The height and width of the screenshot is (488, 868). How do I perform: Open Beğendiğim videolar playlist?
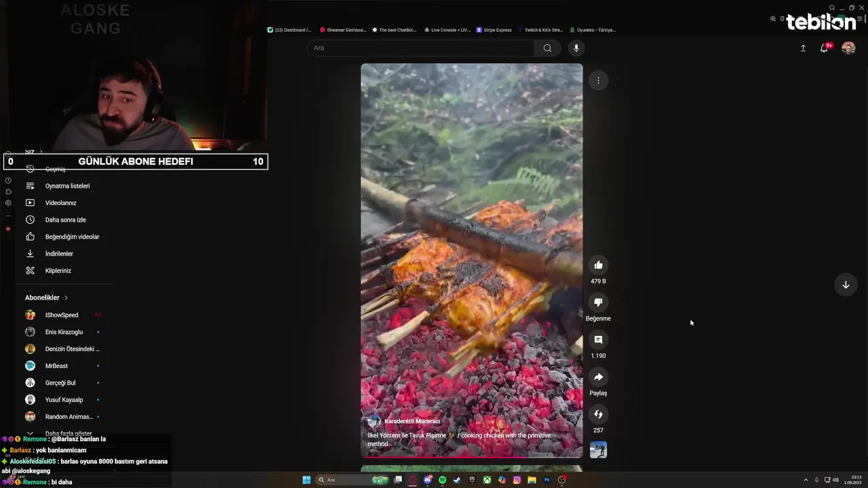point(72,237)
